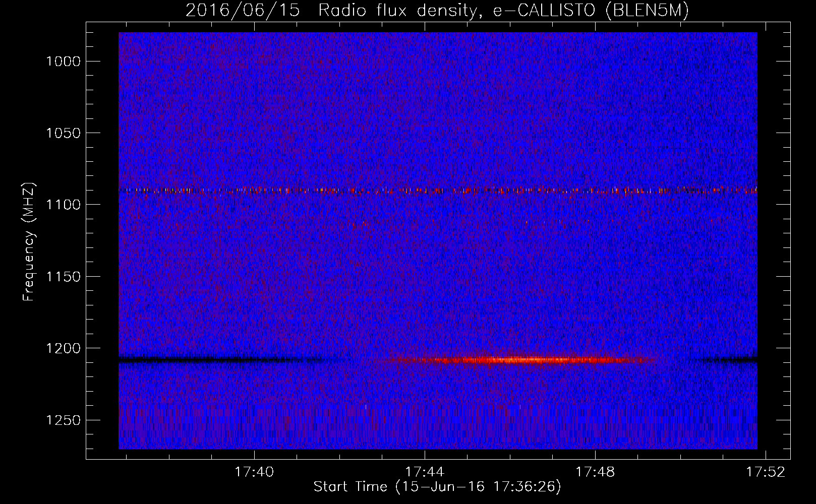
Task: Click the plot title '2016/06/15 Radio flux density, e-CALLISTO (BLEN5M)'
Action: (x=437, y=11)
